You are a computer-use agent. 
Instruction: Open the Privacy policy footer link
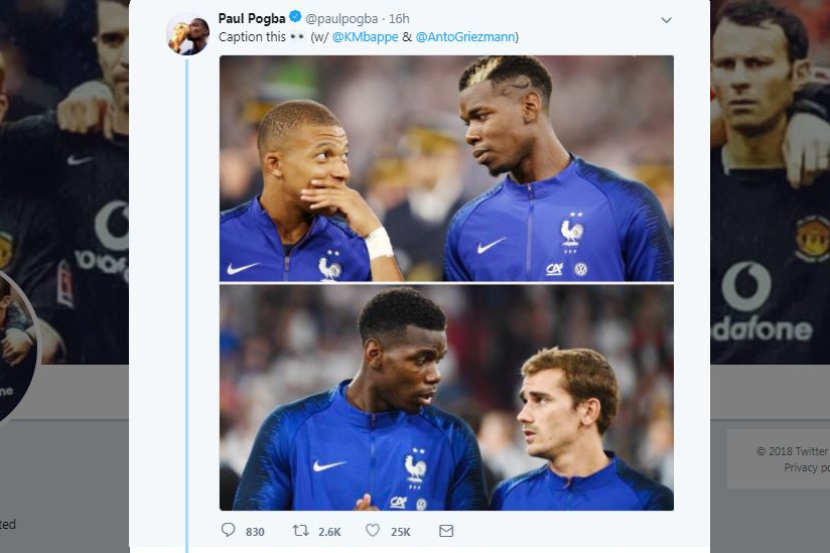pyautogui.click(x=806, y=468)
